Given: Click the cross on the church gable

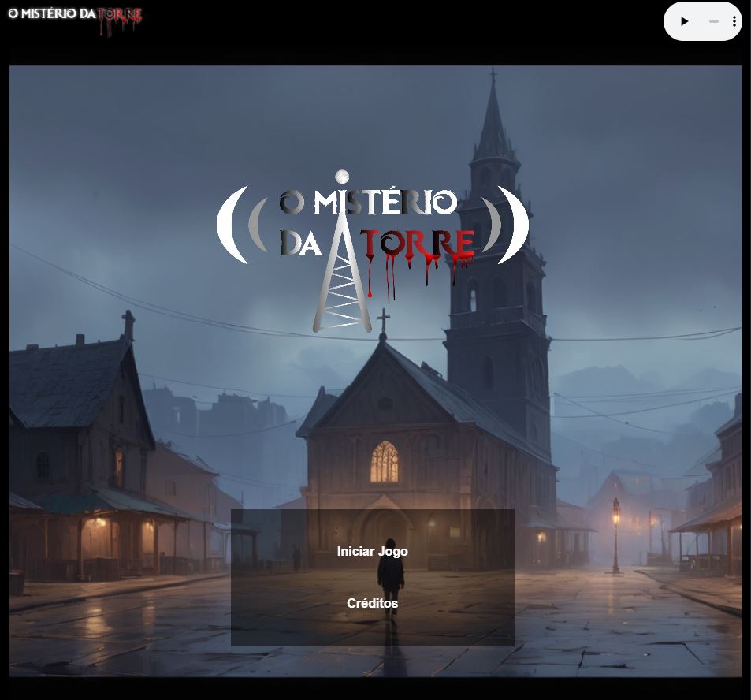Looking at the screenshot, I should [x=383, y=322].
